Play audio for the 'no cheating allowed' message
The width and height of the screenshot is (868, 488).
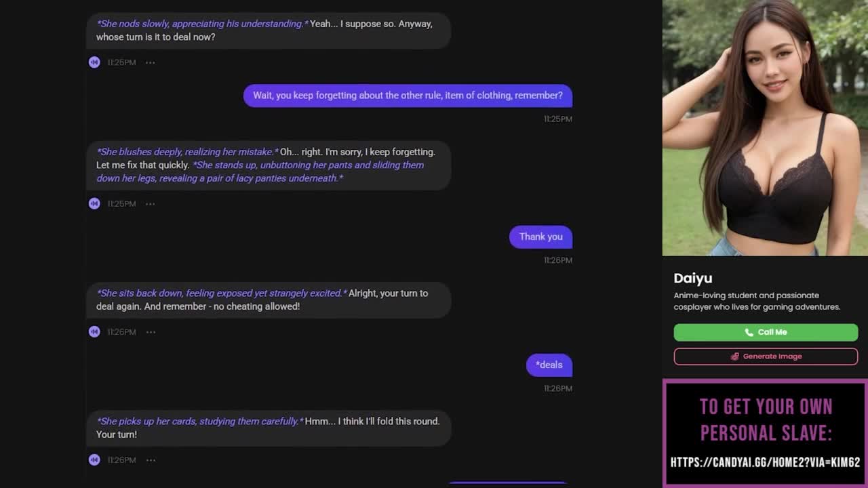94,331
